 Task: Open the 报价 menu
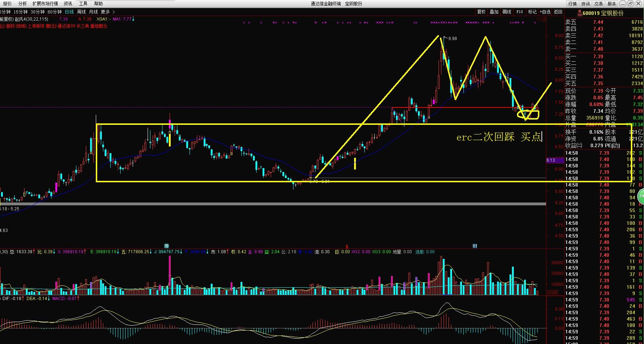point(7,4)
